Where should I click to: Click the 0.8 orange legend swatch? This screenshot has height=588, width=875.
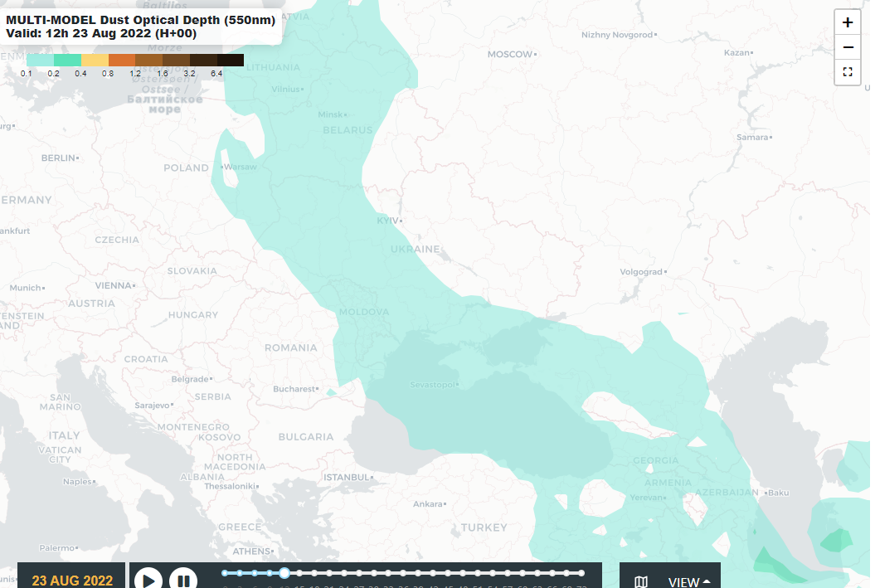pos(122,61)
